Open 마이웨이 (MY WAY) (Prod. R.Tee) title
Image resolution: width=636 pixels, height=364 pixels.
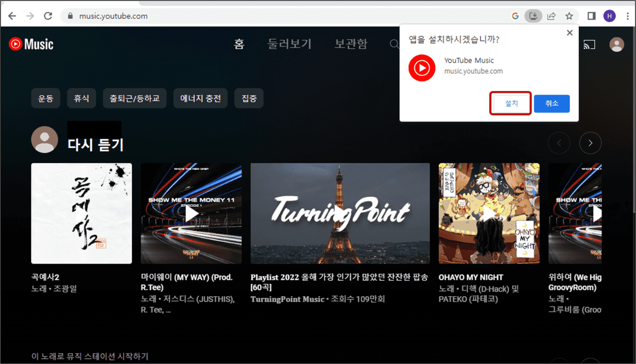(x=187, y=282)
